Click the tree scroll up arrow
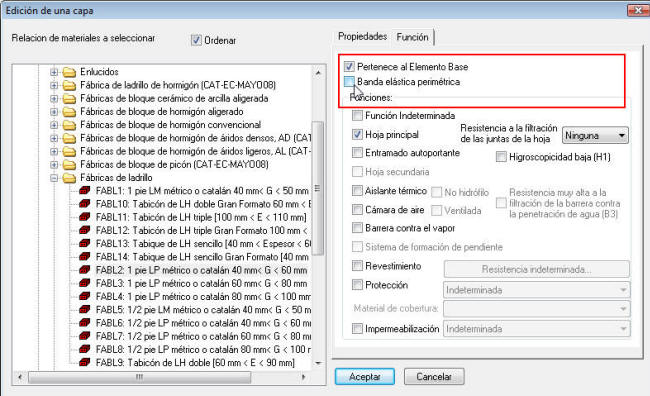This screenshot has width=650, height=396. pos(318,73)
